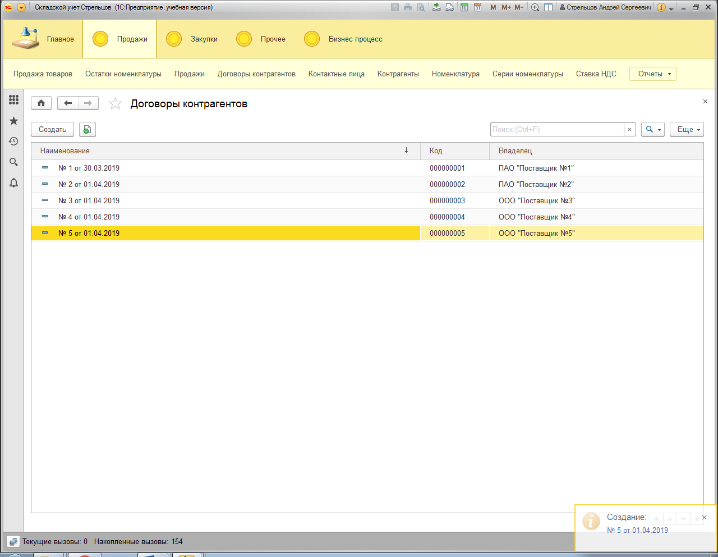Image resolution: width=718 pixels, height=557 pixels.
Task: Add Договоры контрагентов to favorites star
Action: point(115,104)
